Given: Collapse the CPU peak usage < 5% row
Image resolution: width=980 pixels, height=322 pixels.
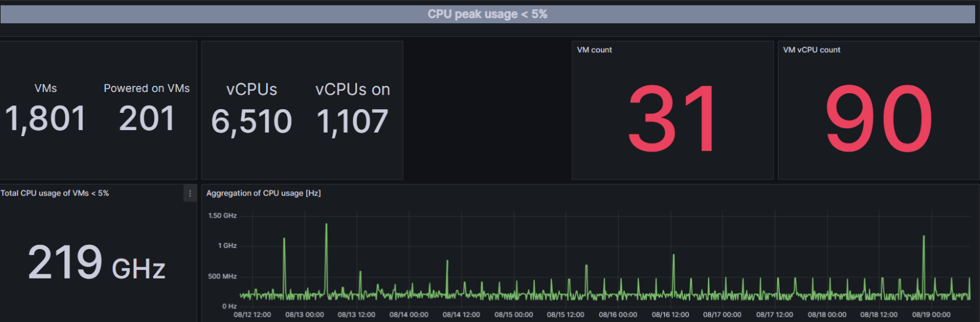Looking at the screenshot, I should (487, 14).
